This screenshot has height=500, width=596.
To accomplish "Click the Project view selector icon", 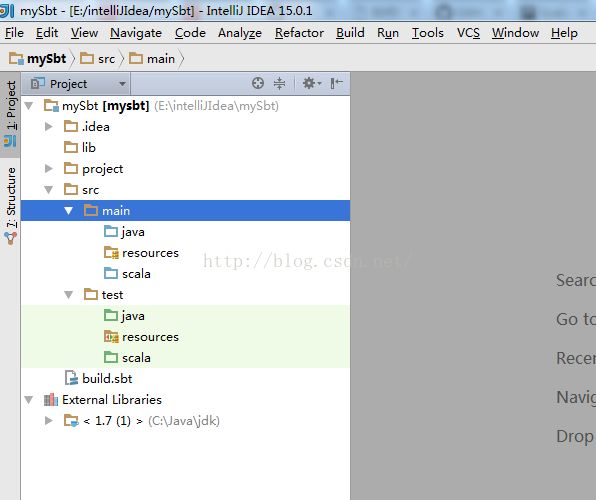I will pyautogui.click(x=37, y=83).
